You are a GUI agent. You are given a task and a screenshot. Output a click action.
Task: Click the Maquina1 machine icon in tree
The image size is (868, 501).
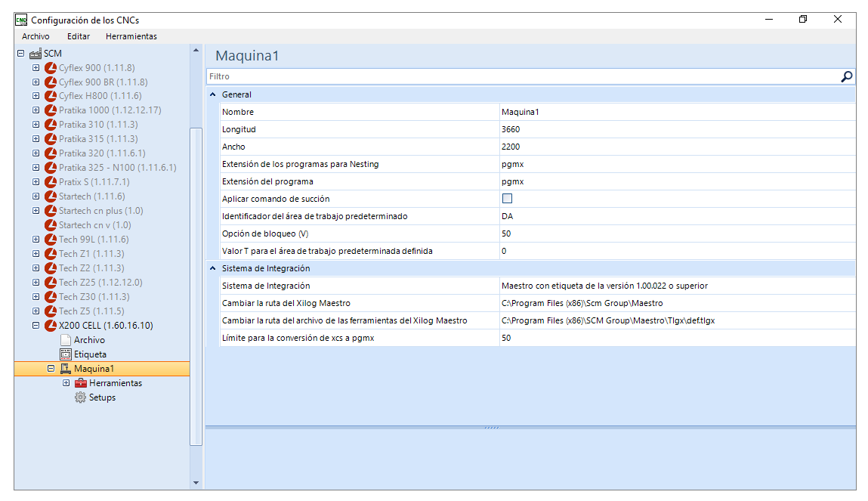(66, 369)
